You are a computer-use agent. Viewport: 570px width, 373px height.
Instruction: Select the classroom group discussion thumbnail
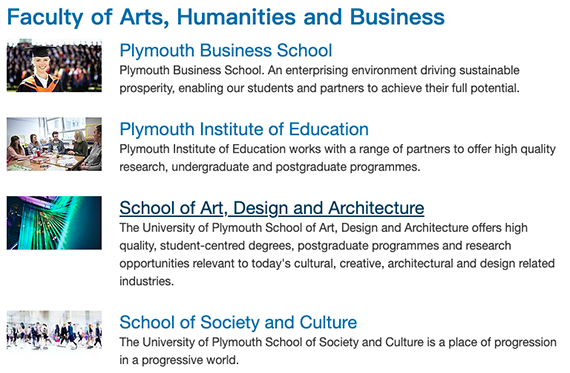tap(54, 144)
